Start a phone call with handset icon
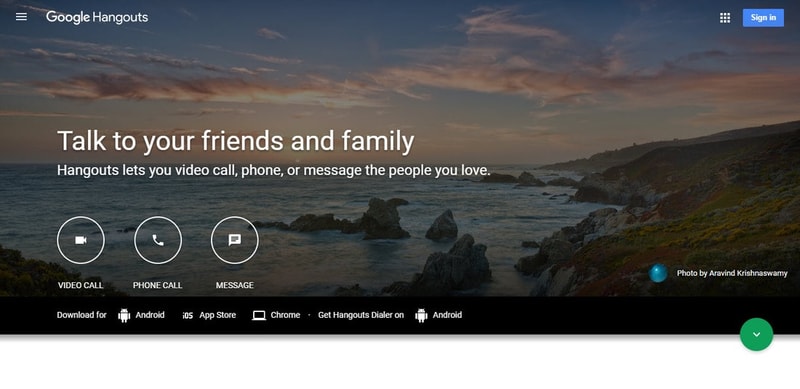 click(x=158, y=240)
